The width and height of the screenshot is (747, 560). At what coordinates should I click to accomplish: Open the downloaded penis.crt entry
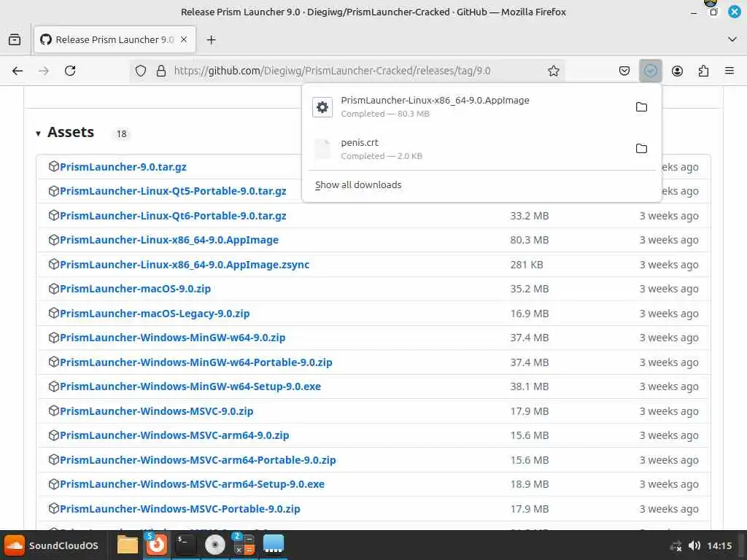(467, 149)
